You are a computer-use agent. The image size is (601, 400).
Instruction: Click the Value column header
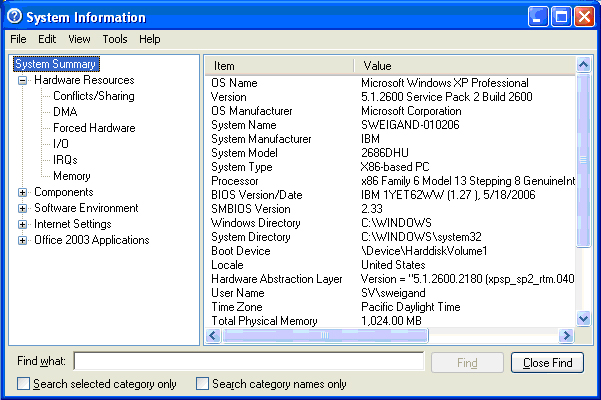tap(464, 66)
